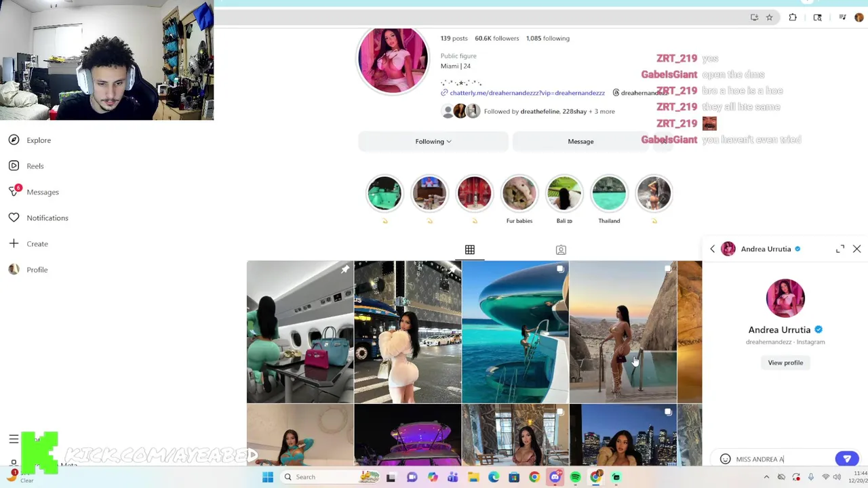Open the Fur babies story highlight
This screenshot has height=488, width=868.
[519, 199]
